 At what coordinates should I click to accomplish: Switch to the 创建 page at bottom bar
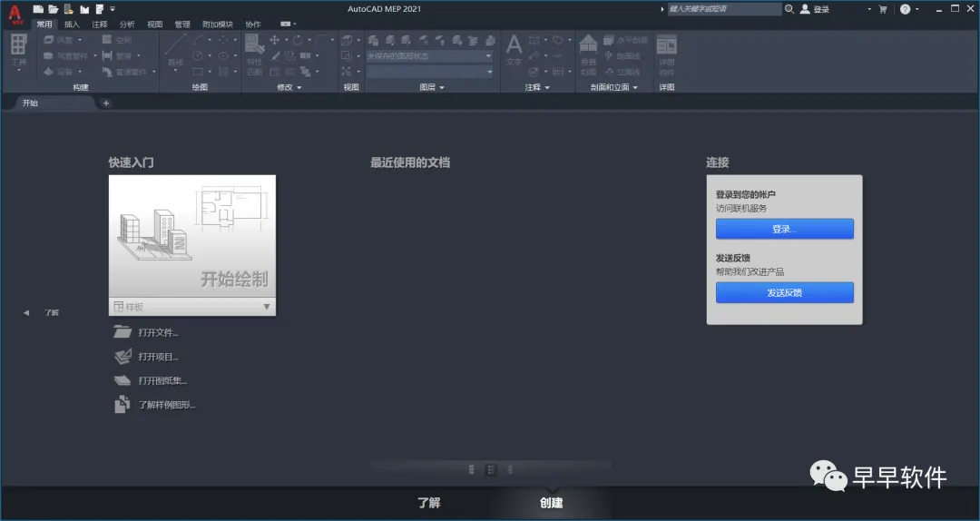[x=552, y=502]
